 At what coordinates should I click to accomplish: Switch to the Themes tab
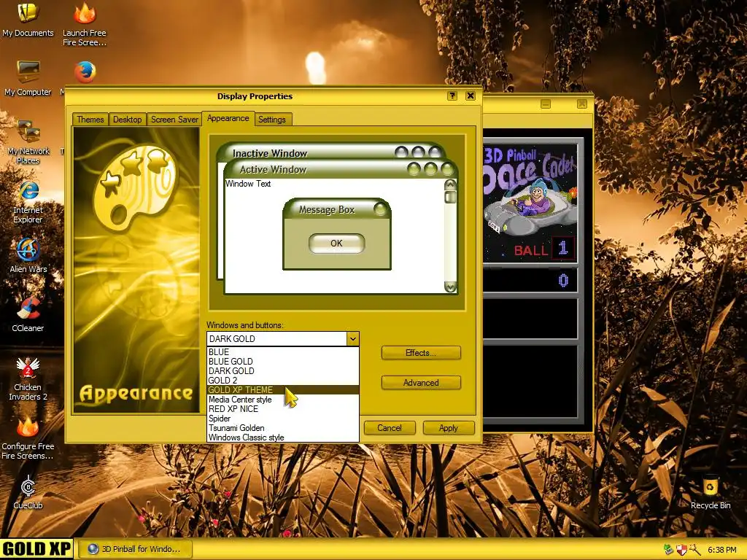coord(90,119)
